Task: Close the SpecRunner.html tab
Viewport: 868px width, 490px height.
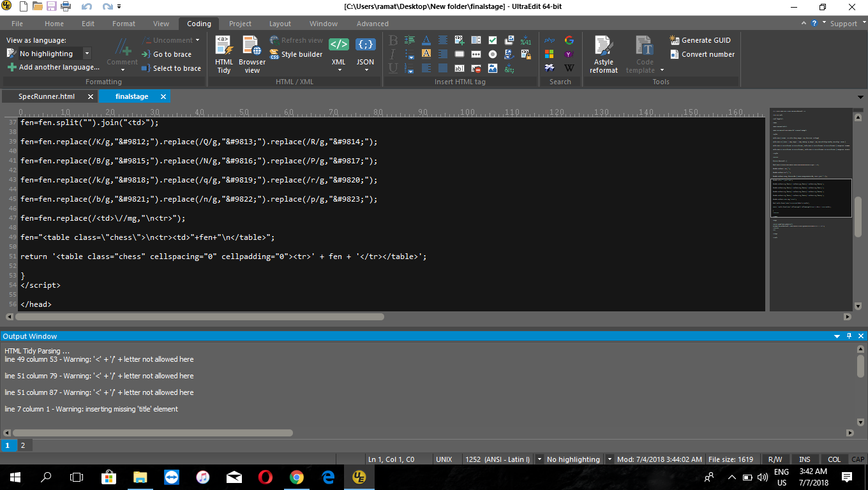Action: (91, 96)
